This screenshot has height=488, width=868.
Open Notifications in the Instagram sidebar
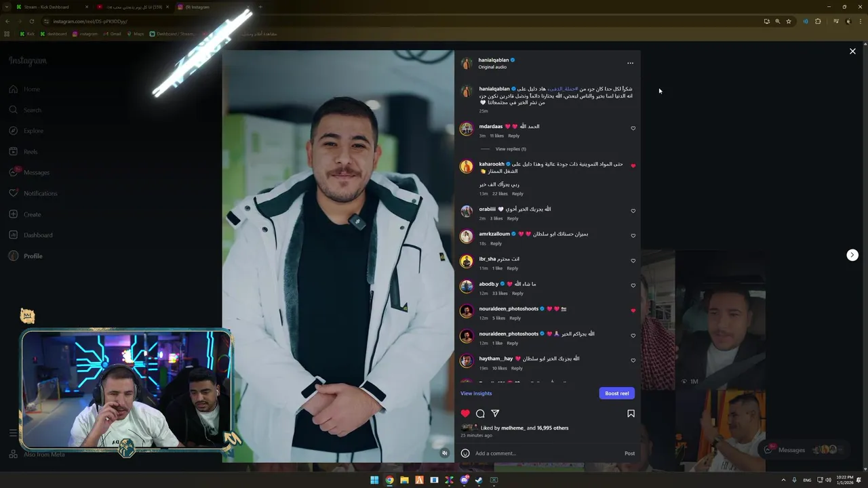point(33,193)
